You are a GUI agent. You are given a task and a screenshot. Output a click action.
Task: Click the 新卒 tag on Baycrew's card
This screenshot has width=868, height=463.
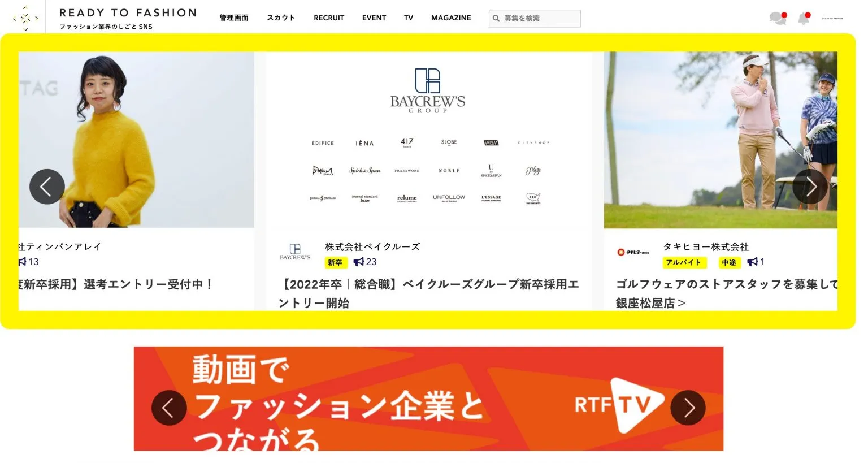tap(335, 262)
